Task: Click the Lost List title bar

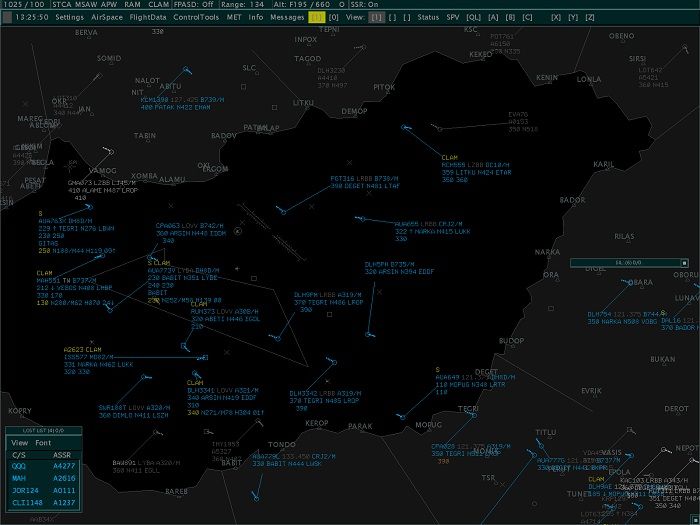Action: point(43,431)
